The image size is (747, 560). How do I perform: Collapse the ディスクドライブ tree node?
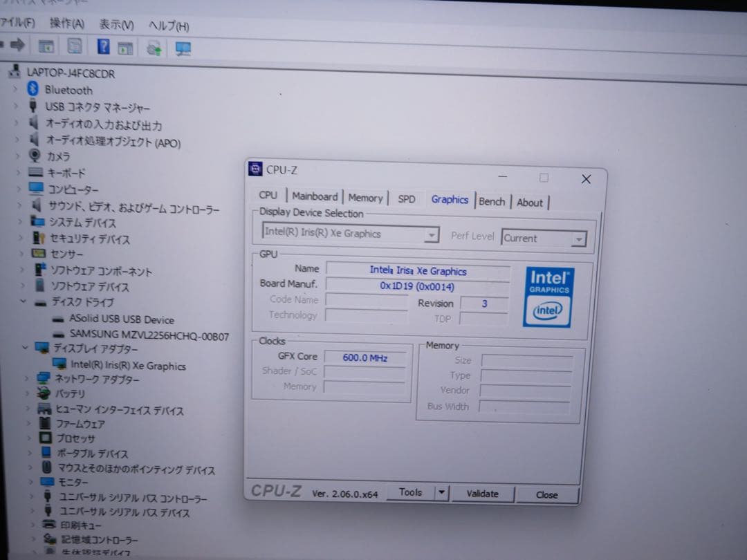pyautogui.click(x=25, y=302)
